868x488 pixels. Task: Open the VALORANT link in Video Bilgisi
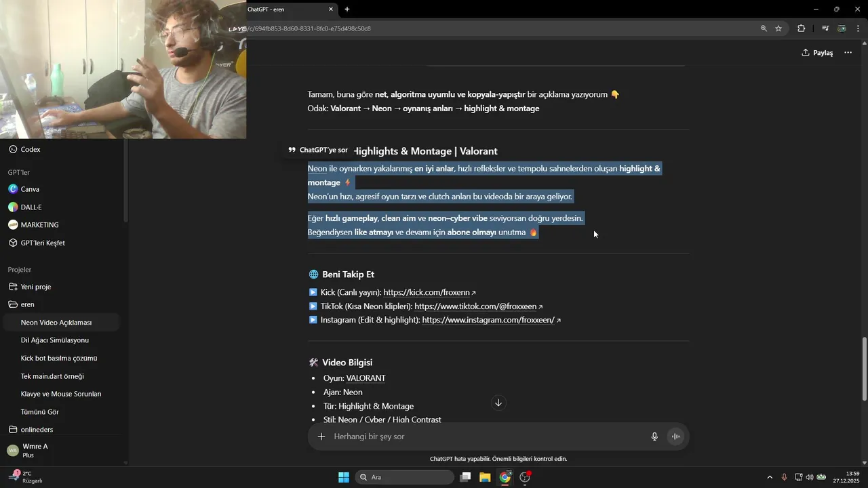click(x=366, y=378)
